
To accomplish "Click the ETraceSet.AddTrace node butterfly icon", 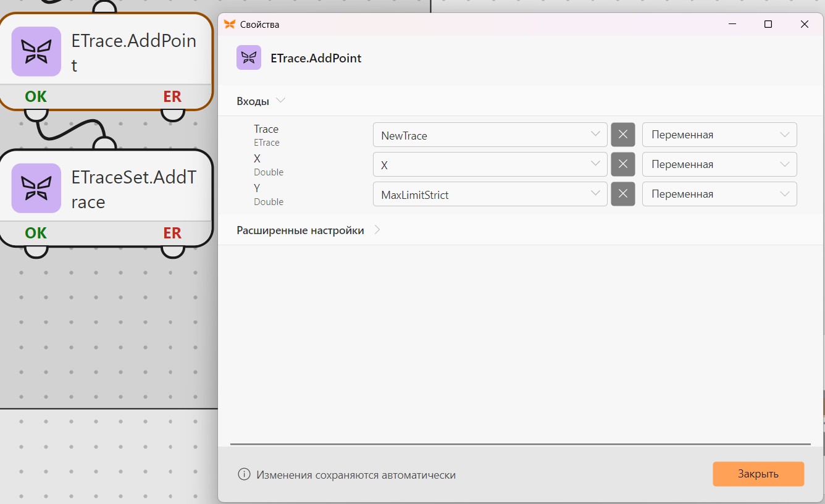I will (x=36, y=188).
